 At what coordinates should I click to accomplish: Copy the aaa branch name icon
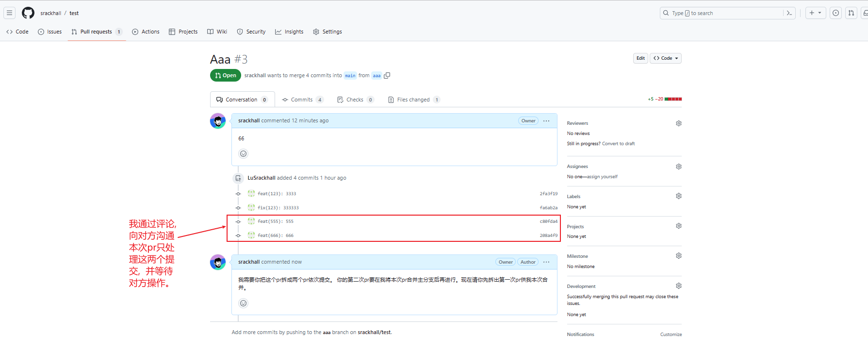(387, 76)
